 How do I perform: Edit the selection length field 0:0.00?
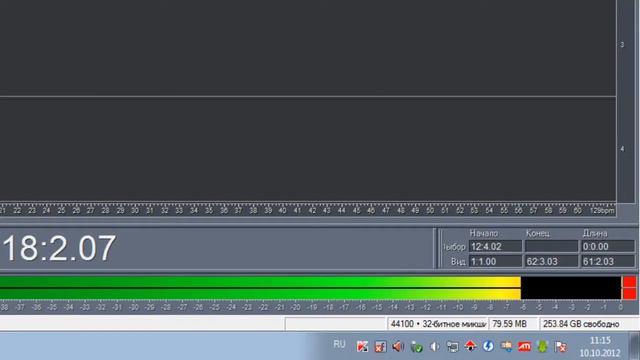[x=608, y=247]
